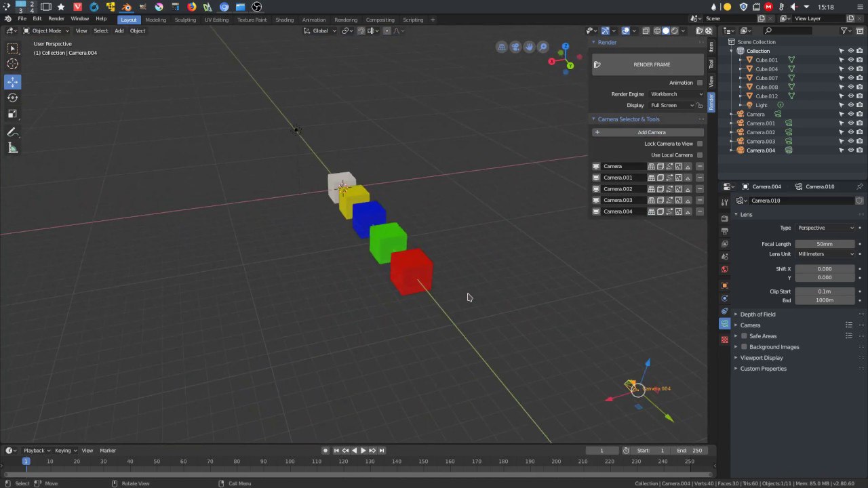Select the Select Box tool
The height and width of the screenshot is (488, 868).
tap(12, 48)
